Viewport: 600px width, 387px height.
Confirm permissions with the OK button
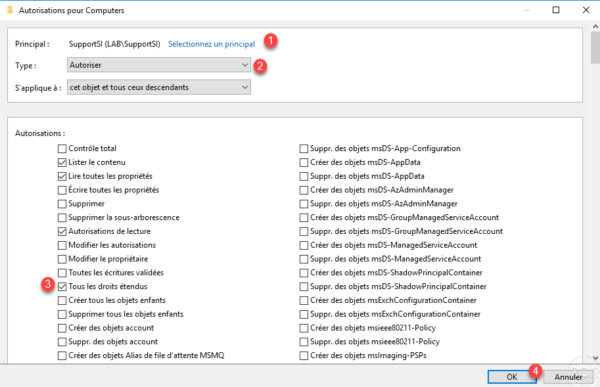tap(512, 377)
